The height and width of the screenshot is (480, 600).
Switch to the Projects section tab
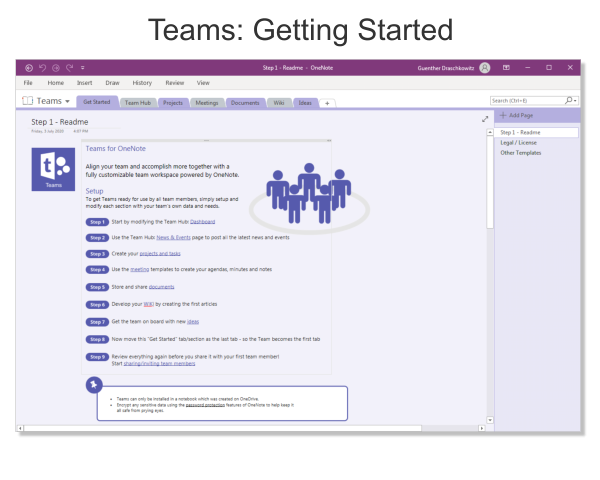(x=173, y=103)
